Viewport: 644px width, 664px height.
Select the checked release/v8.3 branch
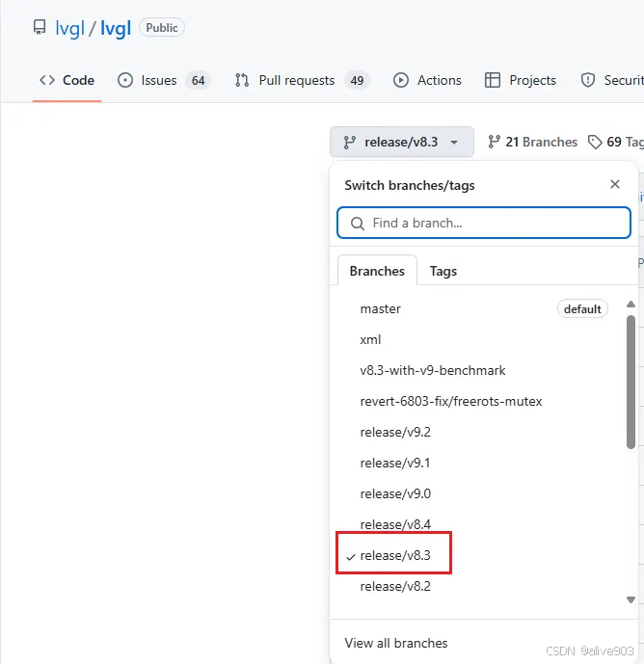pos(483,555)
